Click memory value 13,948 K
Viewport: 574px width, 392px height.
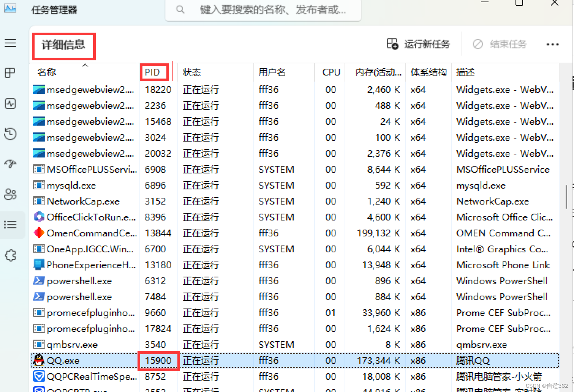coord(381,265)
